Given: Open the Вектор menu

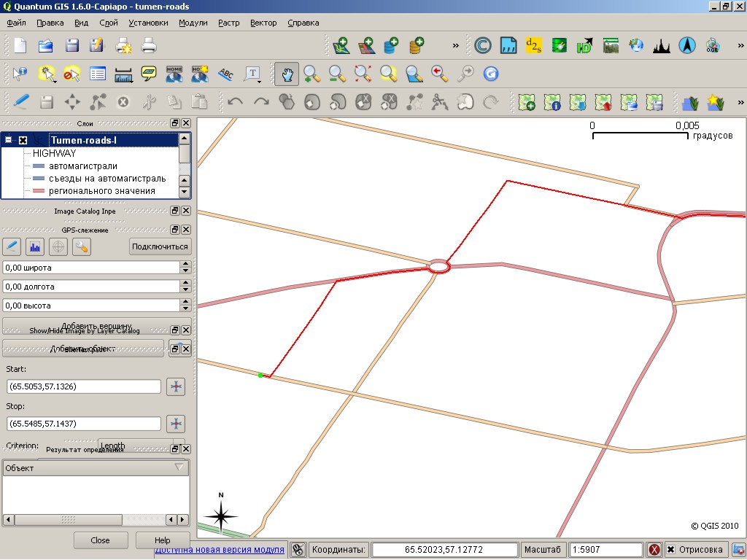Looking at the screenshot, I should click(x=263, y=23).
